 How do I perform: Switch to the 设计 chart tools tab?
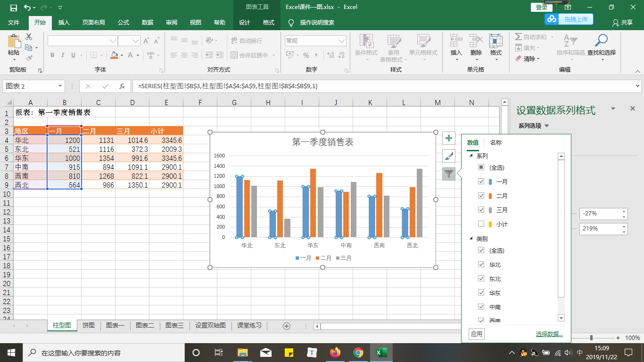[245, 23]
